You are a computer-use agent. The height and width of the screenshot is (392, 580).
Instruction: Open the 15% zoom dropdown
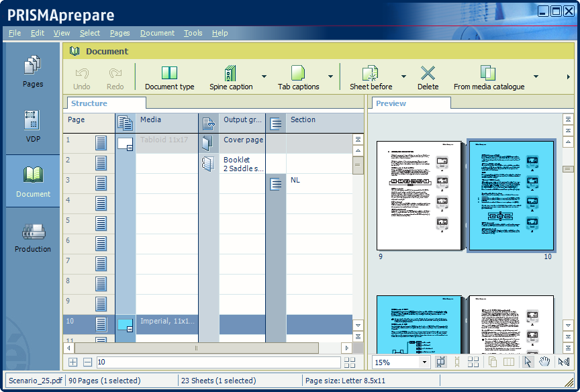425,362
